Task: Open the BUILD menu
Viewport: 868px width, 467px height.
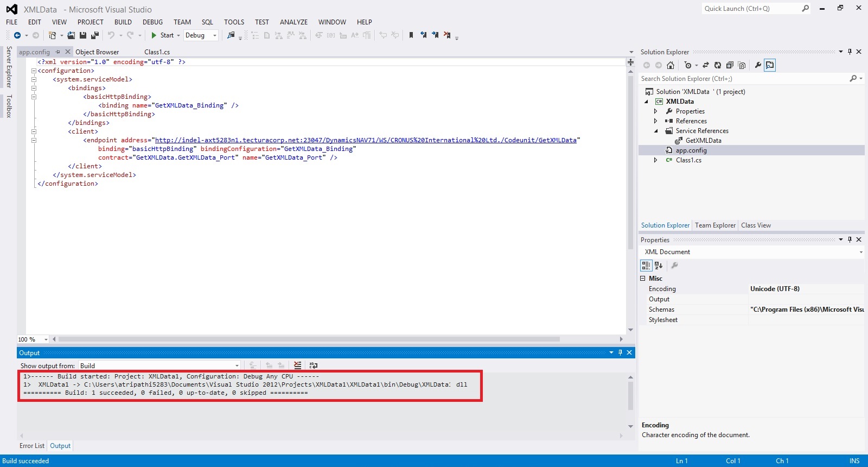Action: (123, 22)
